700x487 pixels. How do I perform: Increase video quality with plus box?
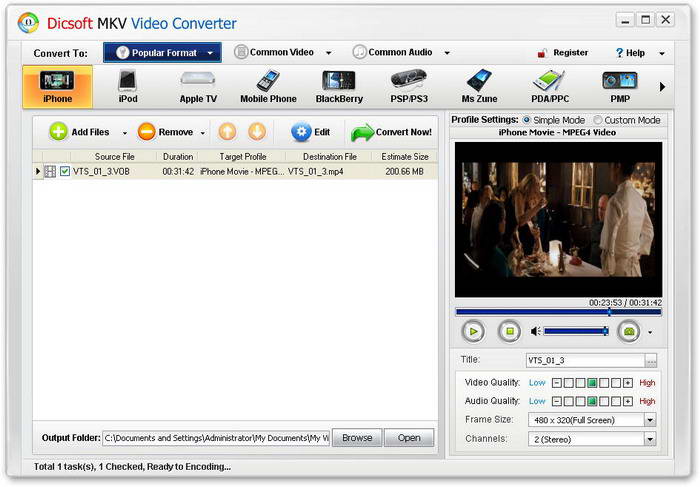pyautogui.click(x=628, y=383)
